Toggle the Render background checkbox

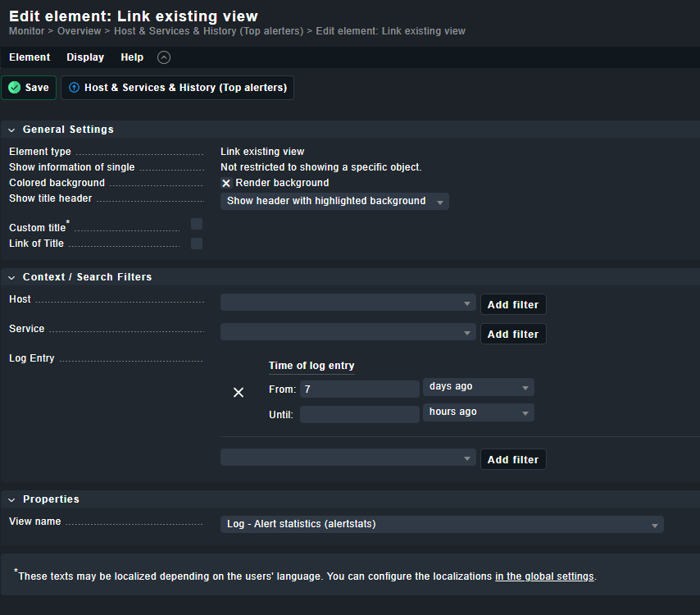coord(226,183)
